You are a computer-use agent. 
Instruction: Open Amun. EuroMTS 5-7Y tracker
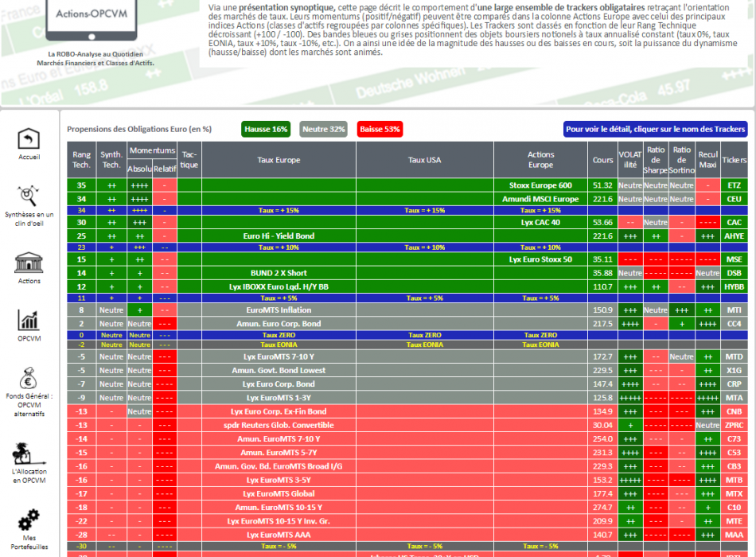[279, 453]
